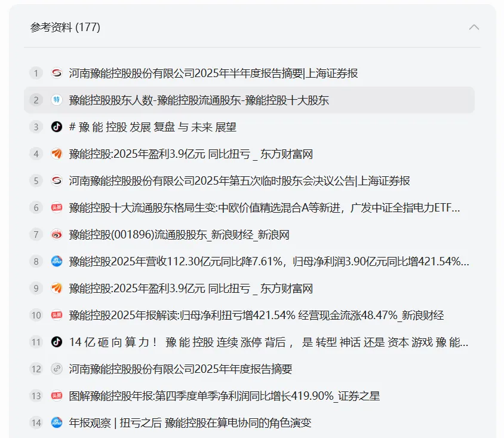This screenshot has width=504, height=438.
Task: Click the number badge 9
Action: pos(36,288)
